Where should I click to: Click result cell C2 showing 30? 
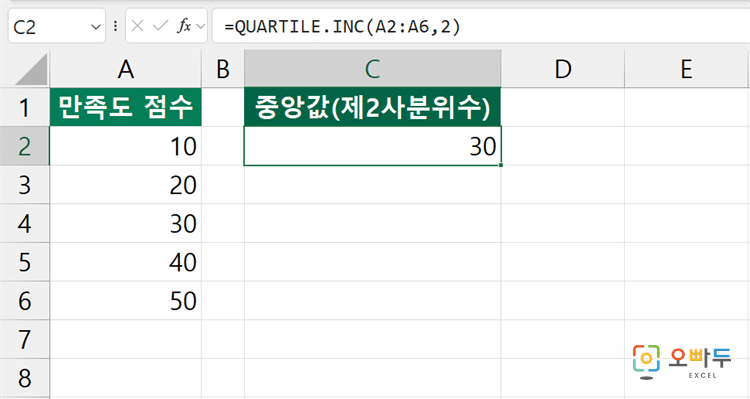373,146
